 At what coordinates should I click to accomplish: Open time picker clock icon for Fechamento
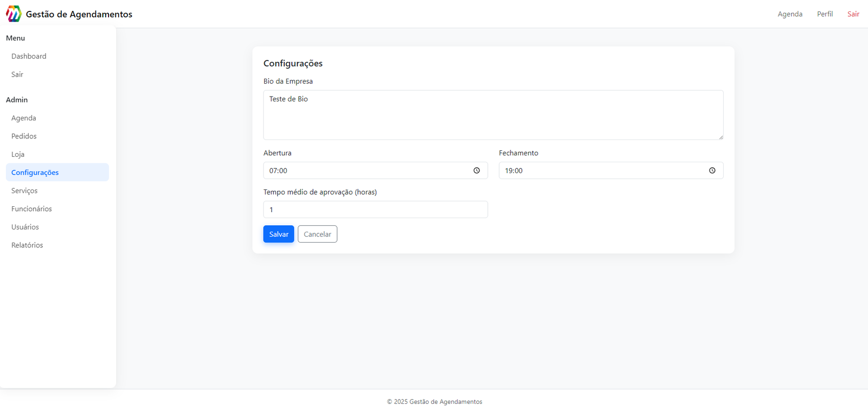712,170
